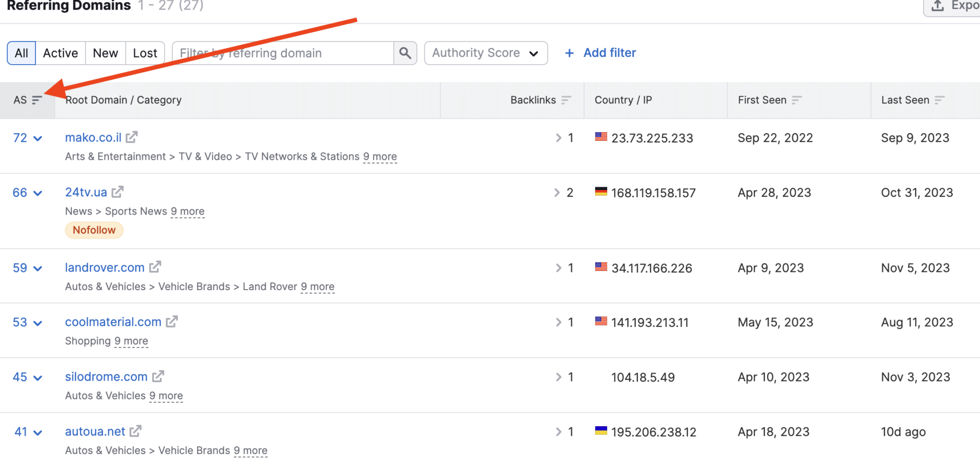Expand backlinks arrow for landrover.com

tap(558, 268)
